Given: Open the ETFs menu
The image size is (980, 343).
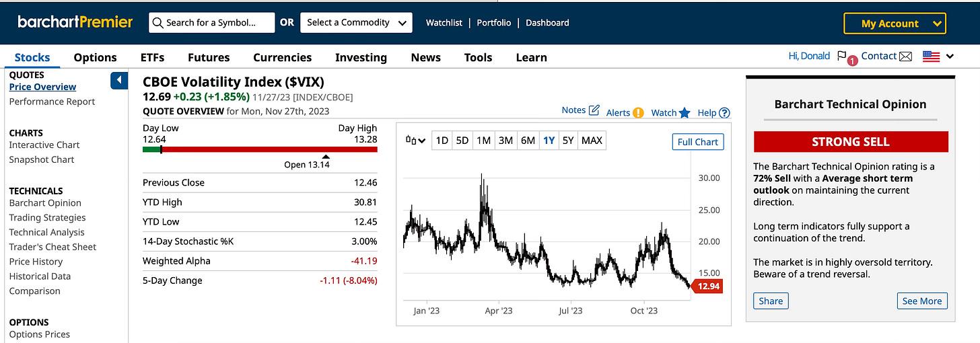Looking at the screenshot, I should [152, 58].
